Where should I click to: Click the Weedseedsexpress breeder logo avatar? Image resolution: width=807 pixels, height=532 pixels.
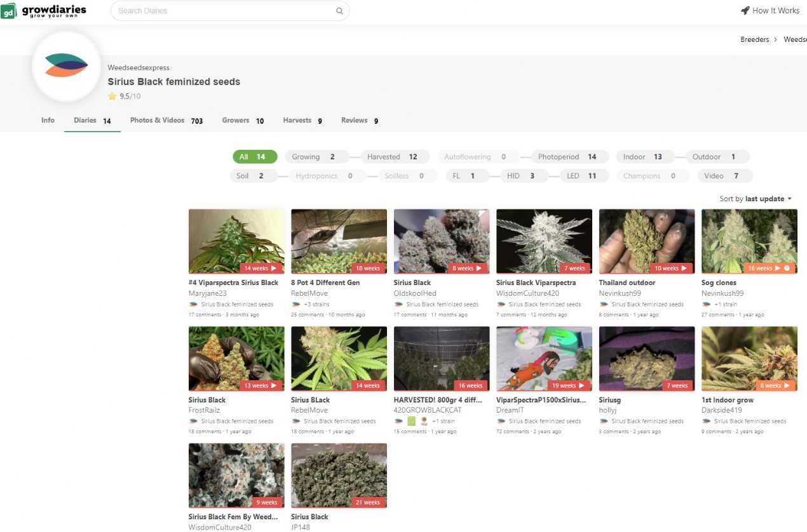click(x=66, y=66)
